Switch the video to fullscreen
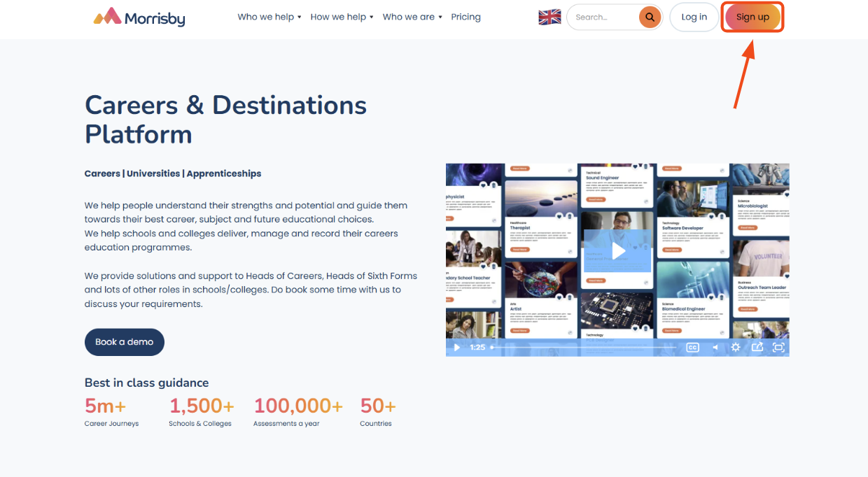The image size is (868, 477). 778,347
